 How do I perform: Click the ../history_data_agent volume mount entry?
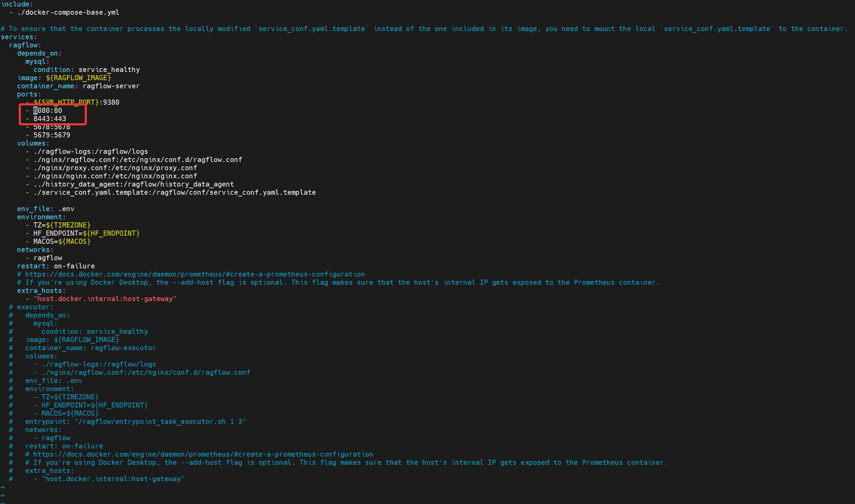pos(134,184)
